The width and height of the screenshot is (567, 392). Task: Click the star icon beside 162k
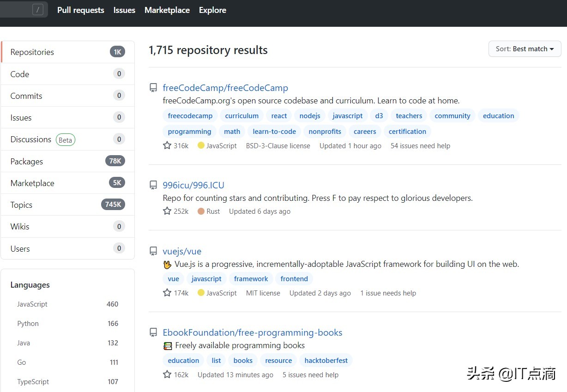(x=167, y=374)
